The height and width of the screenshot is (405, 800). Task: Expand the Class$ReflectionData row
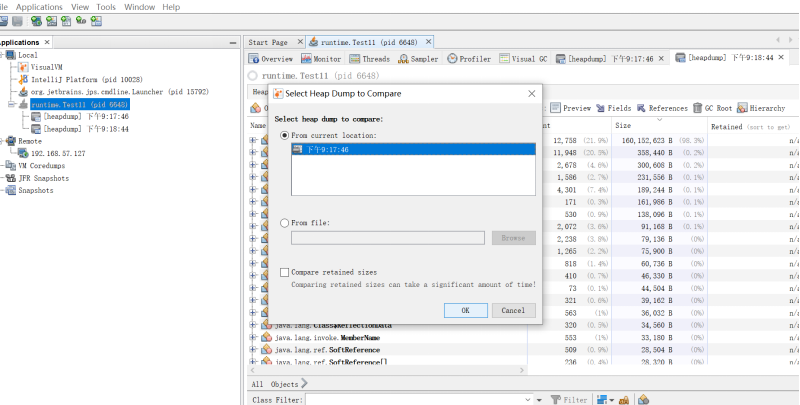tap(253, 325)
